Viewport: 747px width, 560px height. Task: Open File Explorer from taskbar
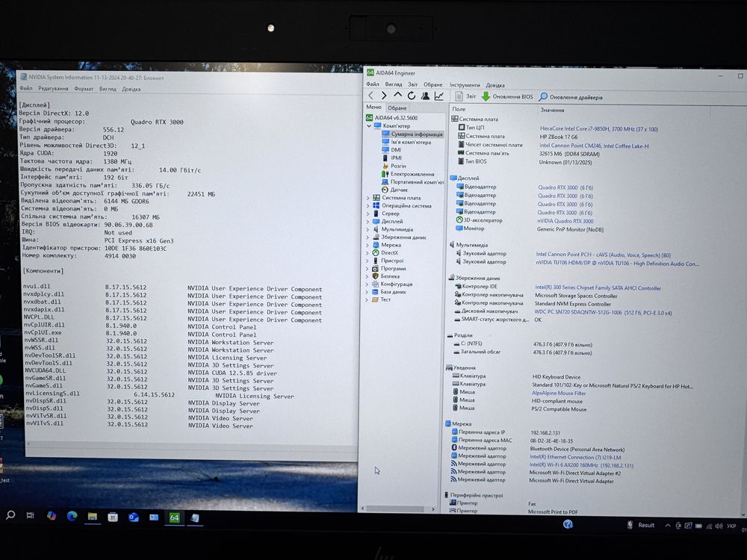[93, 517]
